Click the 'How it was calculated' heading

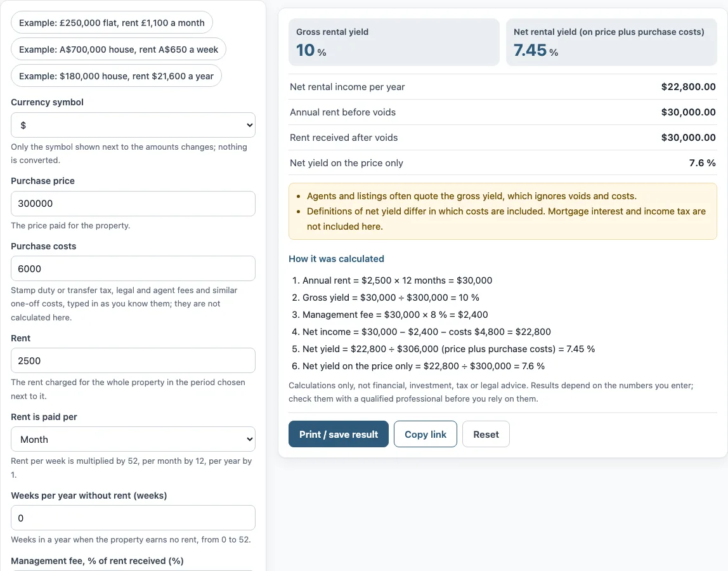tap(336, 259)
